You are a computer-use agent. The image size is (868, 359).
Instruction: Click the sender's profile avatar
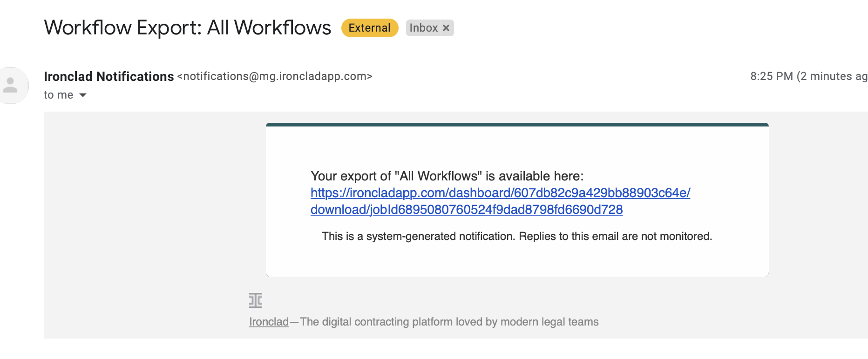pos(11,86)
